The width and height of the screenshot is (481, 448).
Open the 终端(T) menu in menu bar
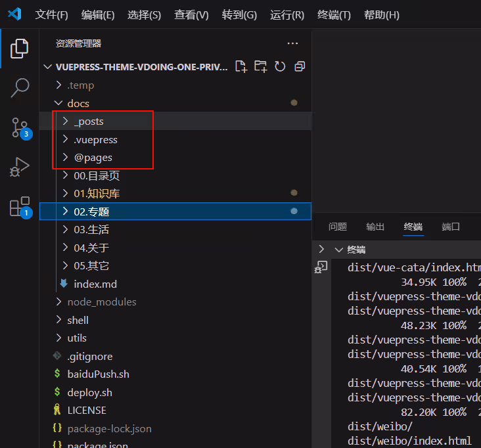[x=334, y=14]
